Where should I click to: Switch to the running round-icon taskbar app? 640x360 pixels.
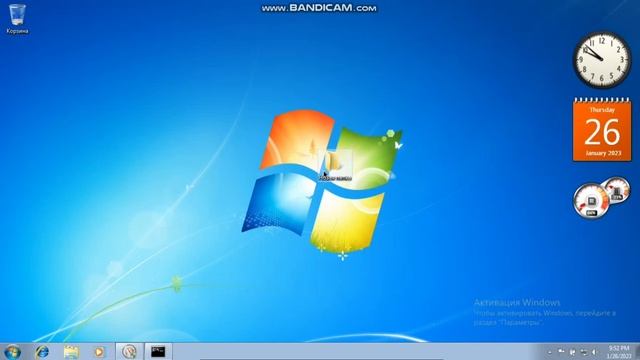pyautogui.click(x=129, y=352)
